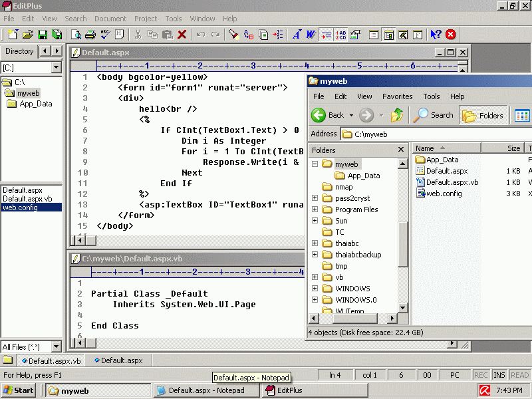Click the red Delete X toolbar icon
This screenshot has width=532, height=399.
[x=182, y=35]
